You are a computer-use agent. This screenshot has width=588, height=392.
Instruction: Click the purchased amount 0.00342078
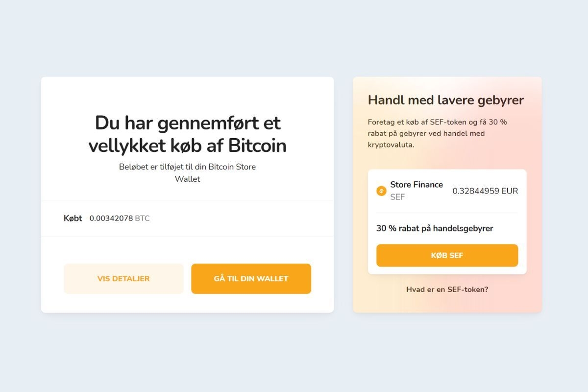click(111, 219)
